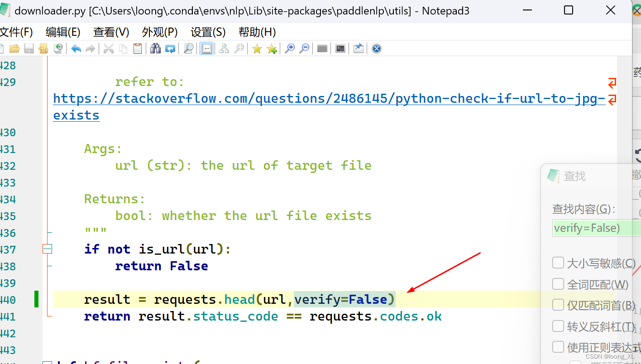Open the syntax scheme selector icon
Screen dimensions: 641x364
pyautogui.click(x=224, y=48)
